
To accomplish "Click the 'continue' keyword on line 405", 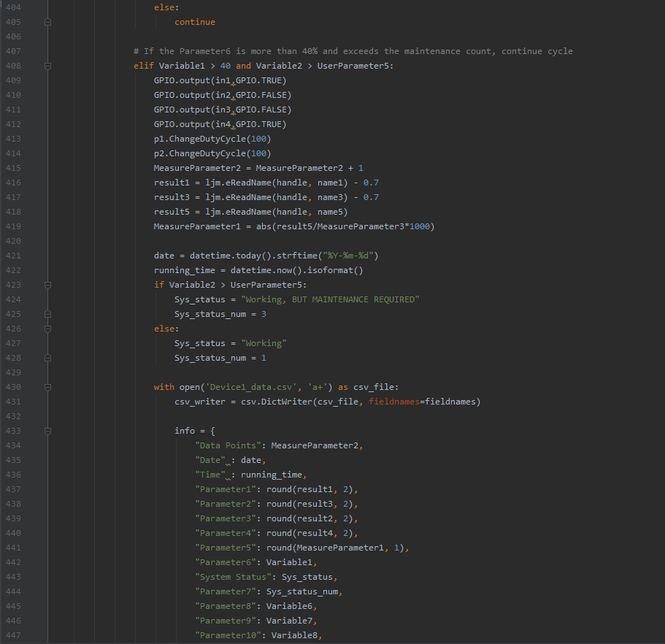I will (x=195, y=22).
